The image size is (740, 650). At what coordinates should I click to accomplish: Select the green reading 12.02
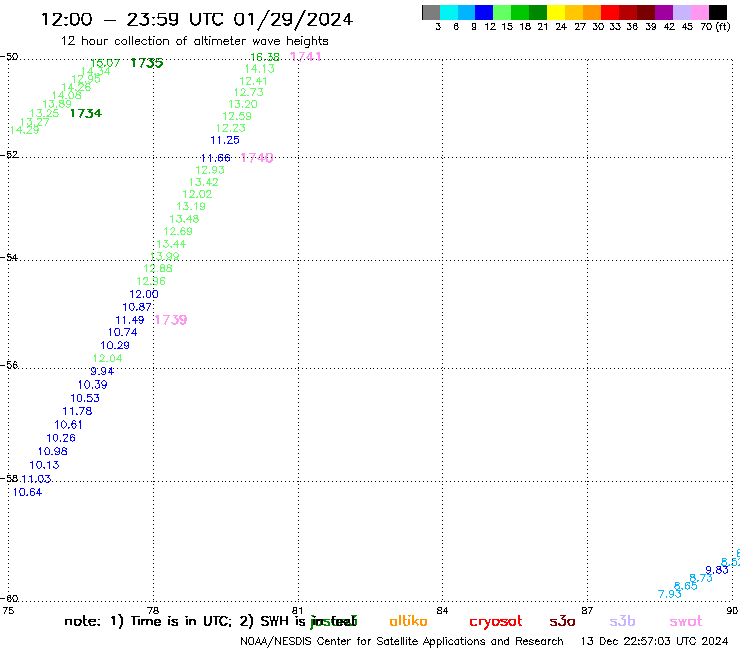point(197,194)
